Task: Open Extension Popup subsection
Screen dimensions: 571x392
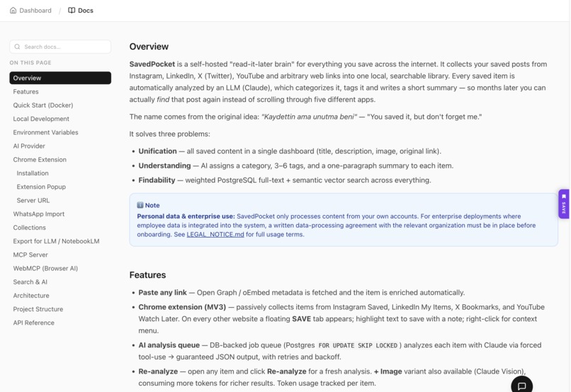Action: click(41, 187)
